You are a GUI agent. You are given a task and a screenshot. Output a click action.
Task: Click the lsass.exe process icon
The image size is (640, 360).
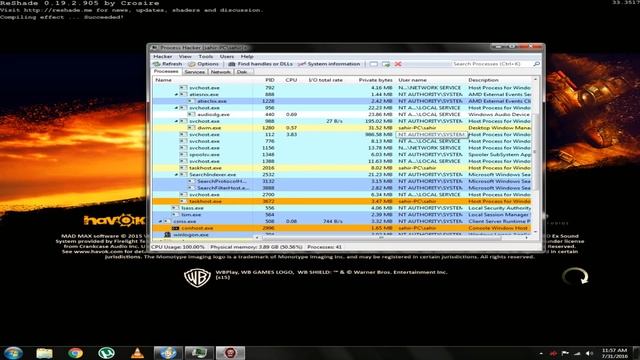pyautogui.click(x=176, y=208)
